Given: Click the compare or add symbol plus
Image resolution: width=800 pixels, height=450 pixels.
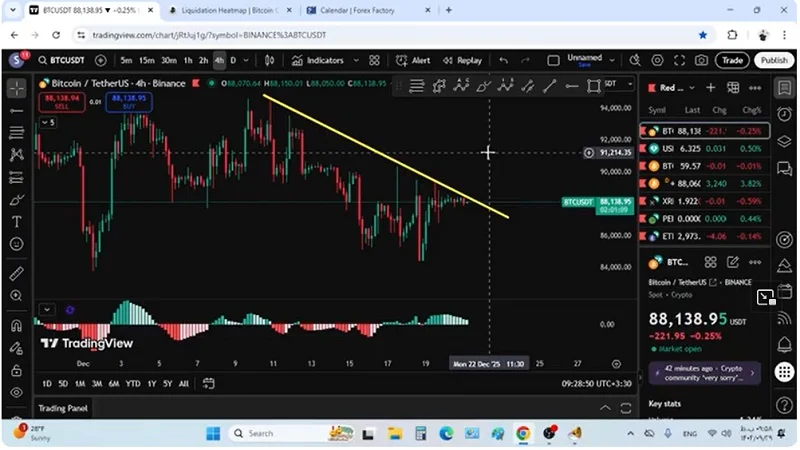Looking at the screenshot, I should point(101,60).
